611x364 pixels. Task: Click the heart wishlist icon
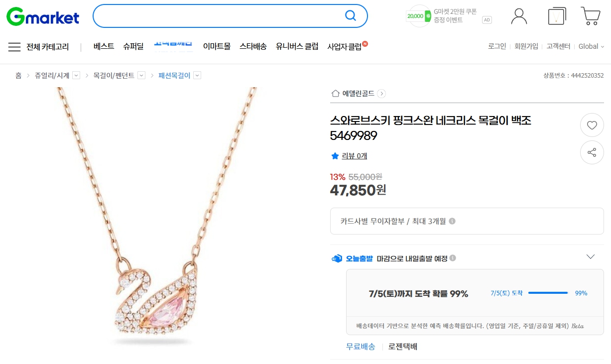[592, 125]
